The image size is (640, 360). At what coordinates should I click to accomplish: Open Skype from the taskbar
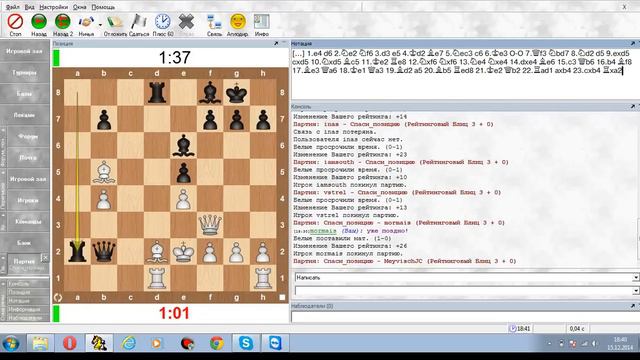(x=246, y=343)
